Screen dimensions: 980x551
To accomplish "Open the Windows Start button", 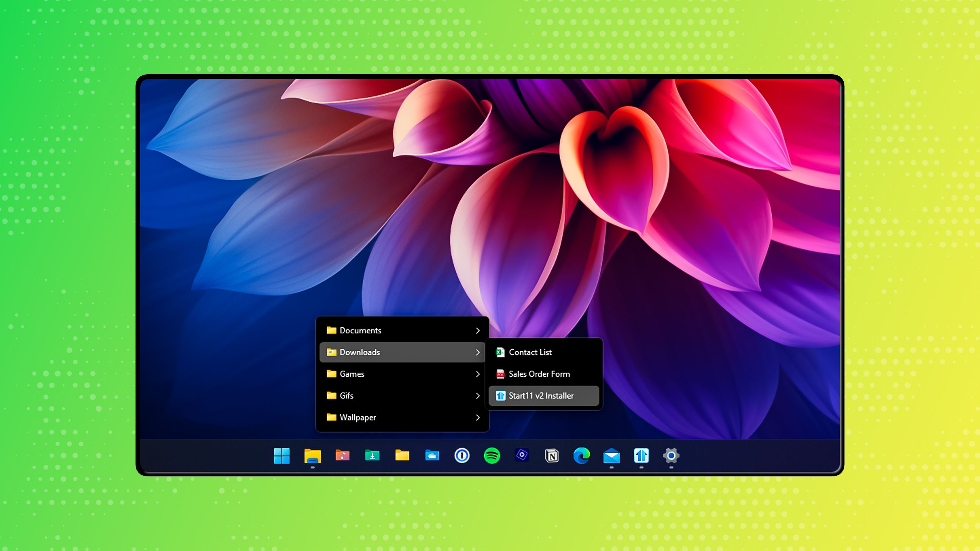I will pyautogui.click(x=282, y=456).
